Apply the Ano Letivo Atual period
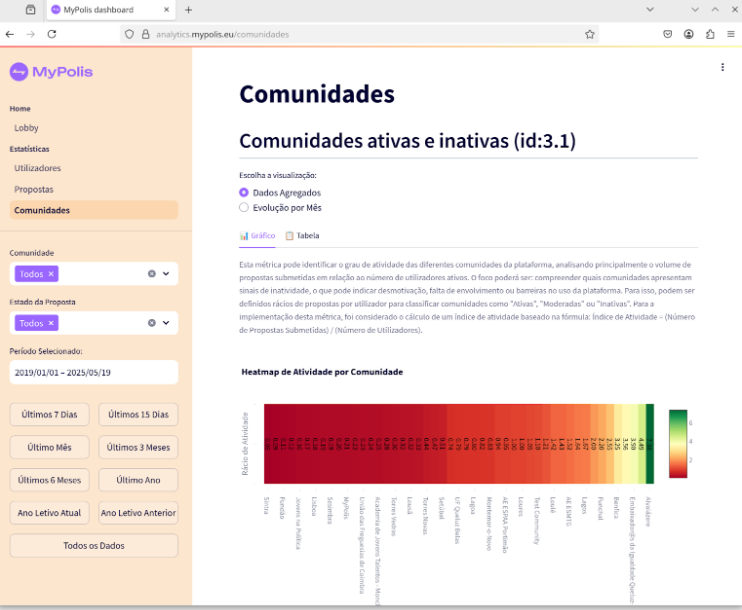Screen dimensions: 742x610 tap(49, 513)
